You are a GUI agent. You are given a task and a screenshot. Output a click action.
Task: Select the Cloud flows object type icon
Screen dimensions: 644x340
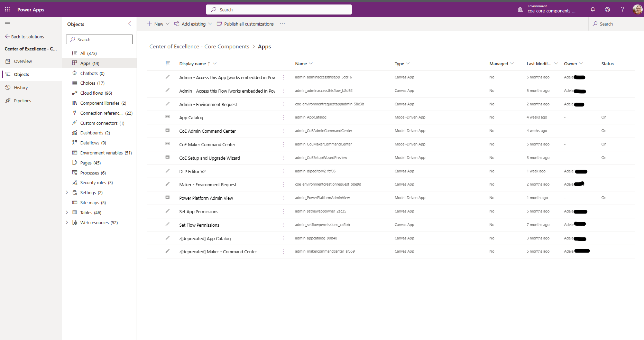tap(75, 93)
